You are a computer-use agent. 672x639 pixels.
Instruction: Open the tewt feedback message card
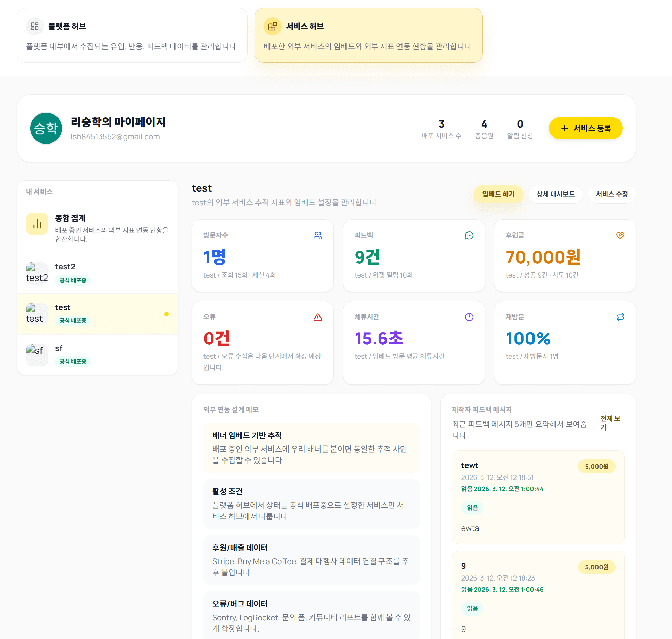point(538,497)
